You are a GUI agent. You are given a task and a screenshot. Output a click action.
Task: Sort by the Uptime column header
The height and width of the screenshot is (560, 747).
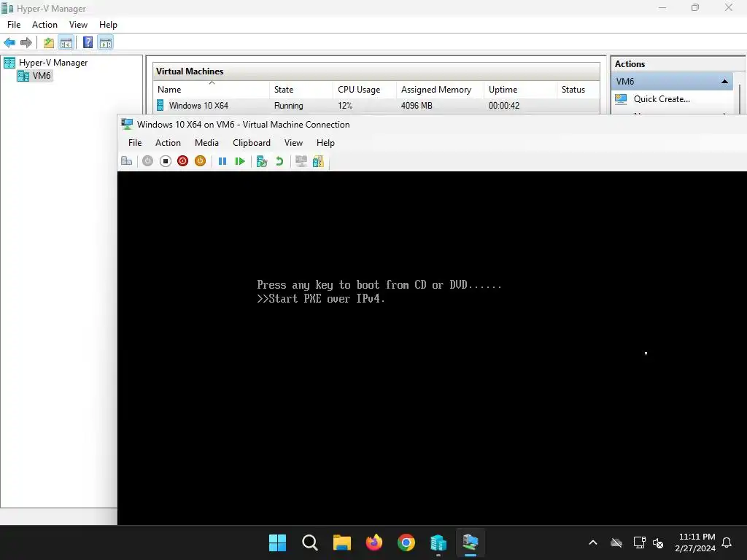click(520, 90)
